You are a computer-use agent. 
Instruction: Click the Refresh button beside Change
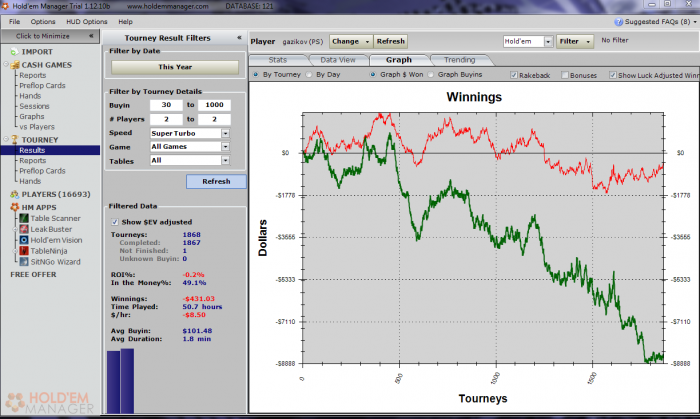(x=390, y=41)
